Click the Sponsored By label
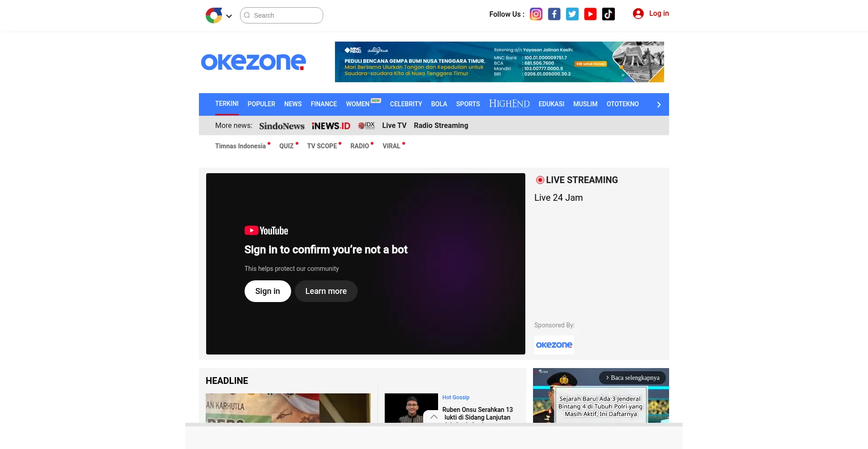Viewport: 868px width, 449px height. pyautogui.click(x=554, y=325)
